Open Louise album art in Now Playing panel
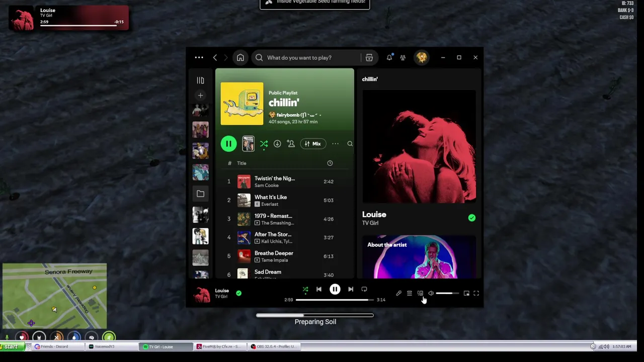This screenshot has width=644, height=362. [x=419, y=147]
